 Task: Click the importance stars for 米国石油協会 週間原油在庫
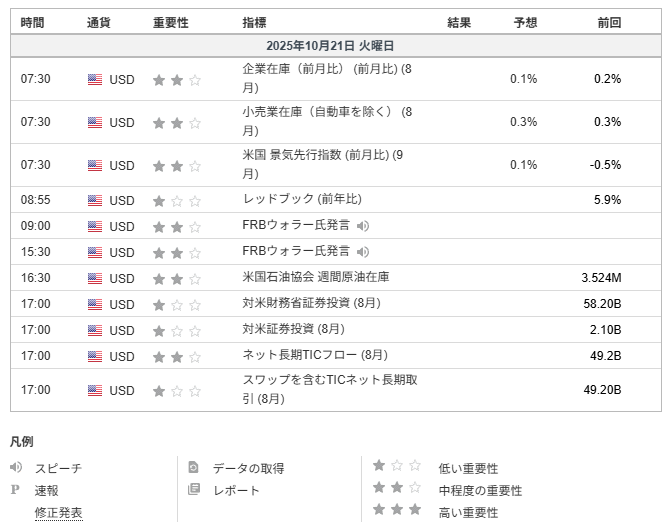[176, 278]
